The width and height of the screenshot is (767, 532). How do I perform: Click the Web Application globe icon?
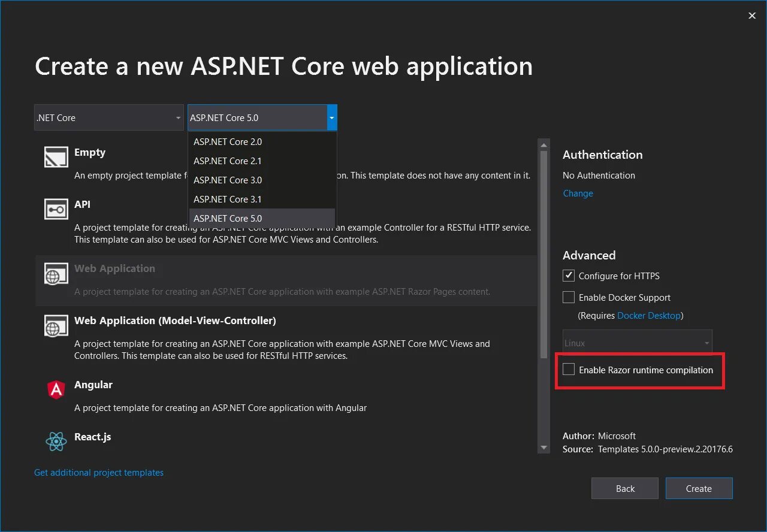pos(56,274)
